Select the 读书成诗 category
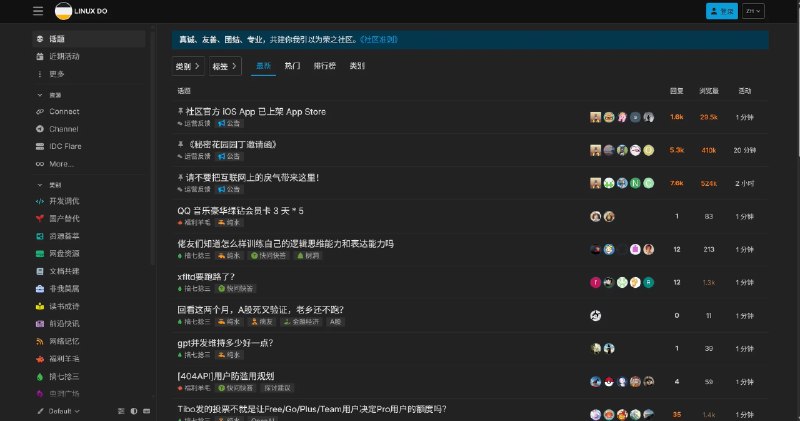The width and height of the screenshot is (800, 421). point(89,306)
